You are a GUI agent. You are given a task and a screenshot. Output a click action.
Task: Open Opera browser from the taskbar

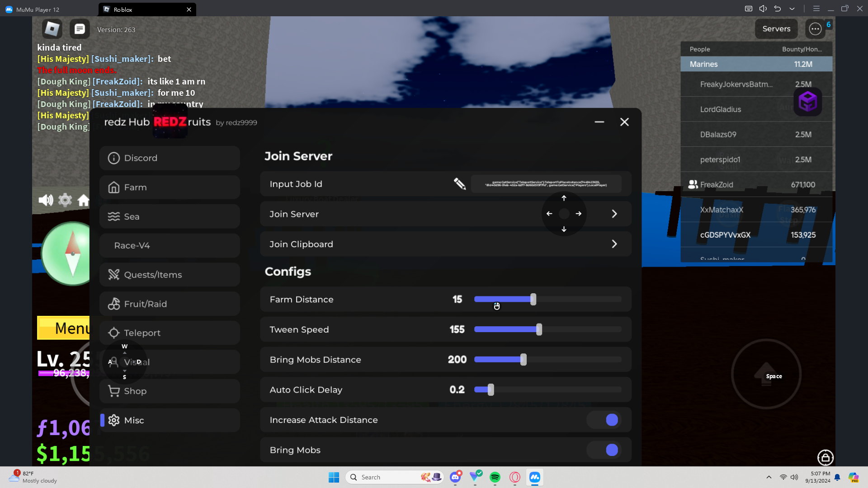(x=515, y=477)
